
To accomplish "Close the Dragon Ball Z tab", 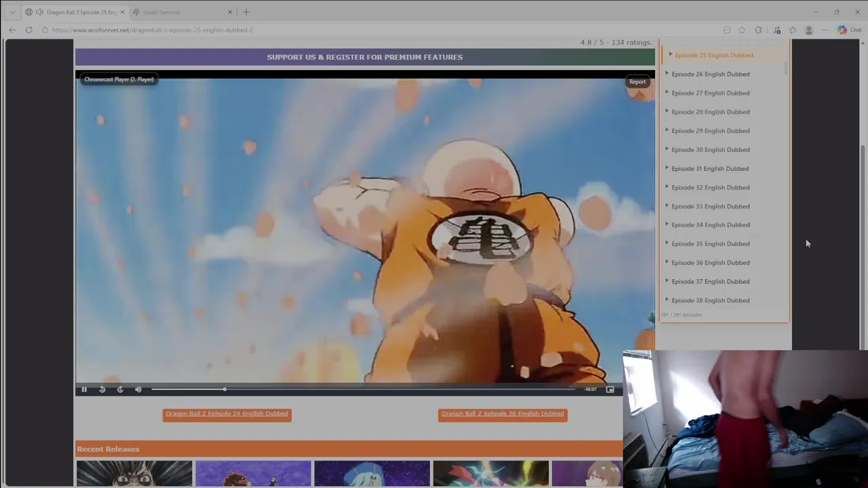I will tap(122, 12).
